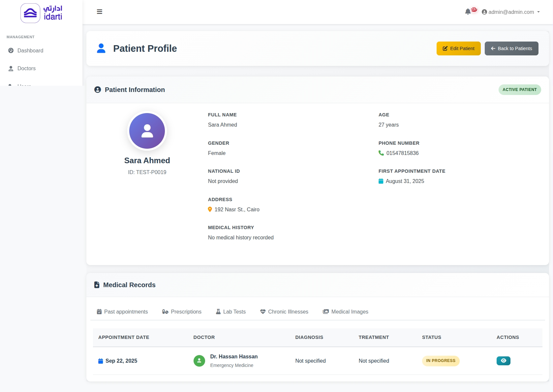Open the Prescriptions tab
This screenshot has height=392, width=553.
pyautogui.click(x=182, y=312)
